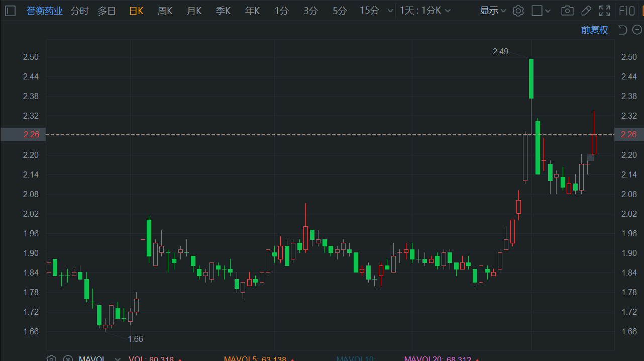Activate the drawing pencil tool
Image resolution: width=644 pixels, height=361 pixels.
click(x=586, y=11)
